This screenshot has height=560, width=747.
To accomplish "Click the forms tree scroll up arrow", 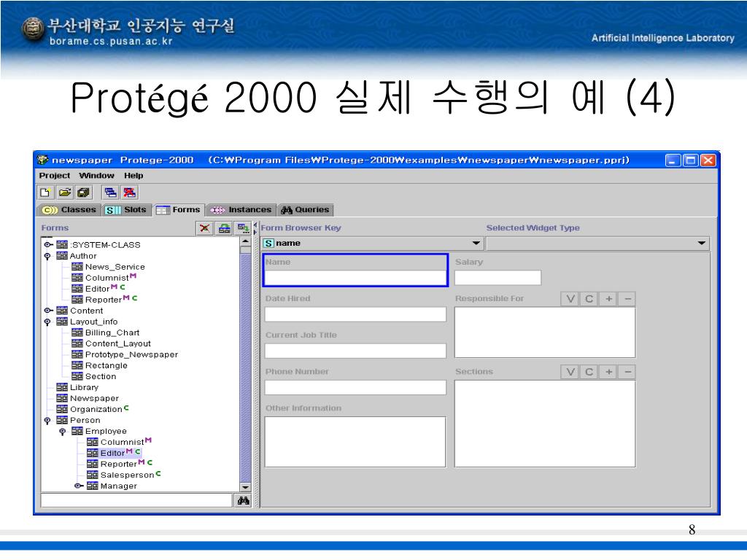I will [x=245, y=241].
